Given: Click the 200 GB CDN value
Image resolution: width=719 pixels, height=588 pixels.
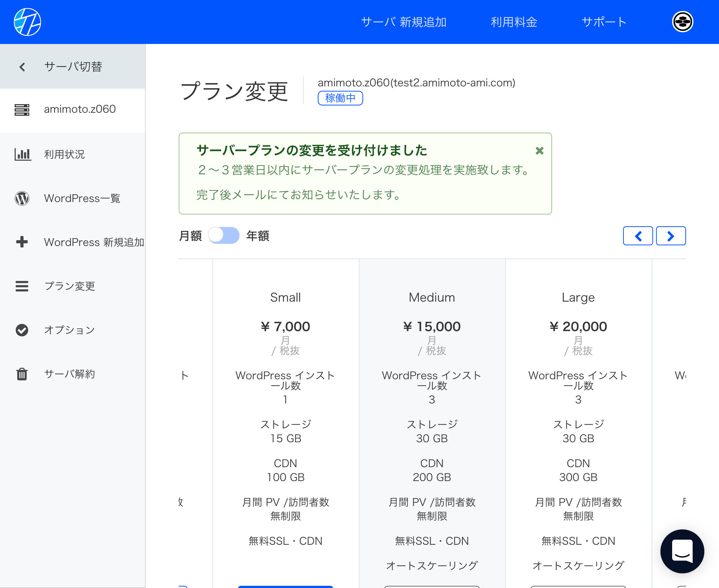Looking at the screenshot, I should 432,477.
